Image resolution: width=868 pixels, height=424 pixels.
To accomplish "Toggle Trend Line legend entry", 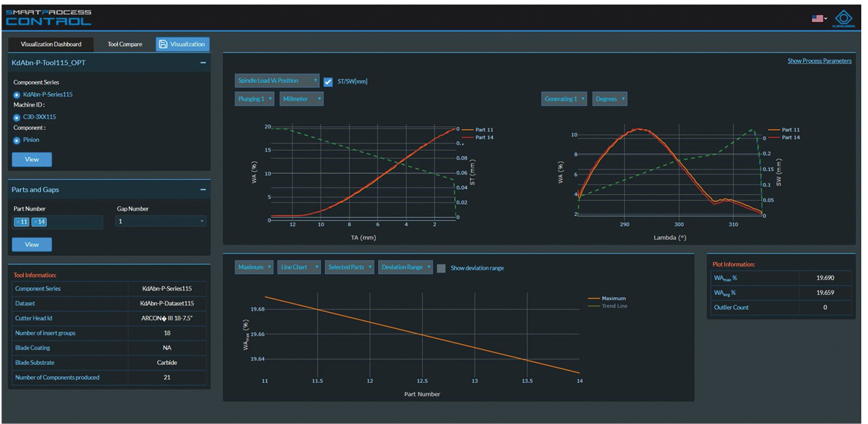I will click(x=607, y=306).
